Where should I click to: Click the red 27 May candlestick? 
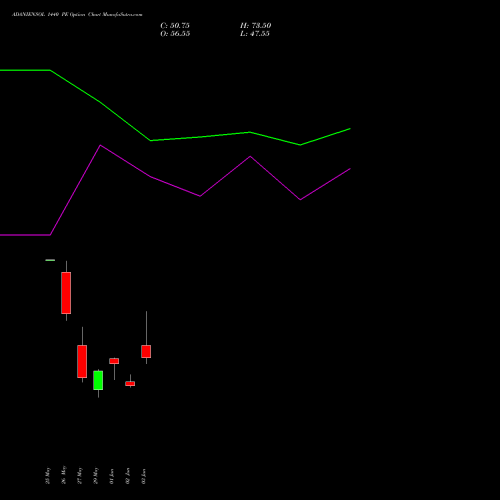click(82, 361)
